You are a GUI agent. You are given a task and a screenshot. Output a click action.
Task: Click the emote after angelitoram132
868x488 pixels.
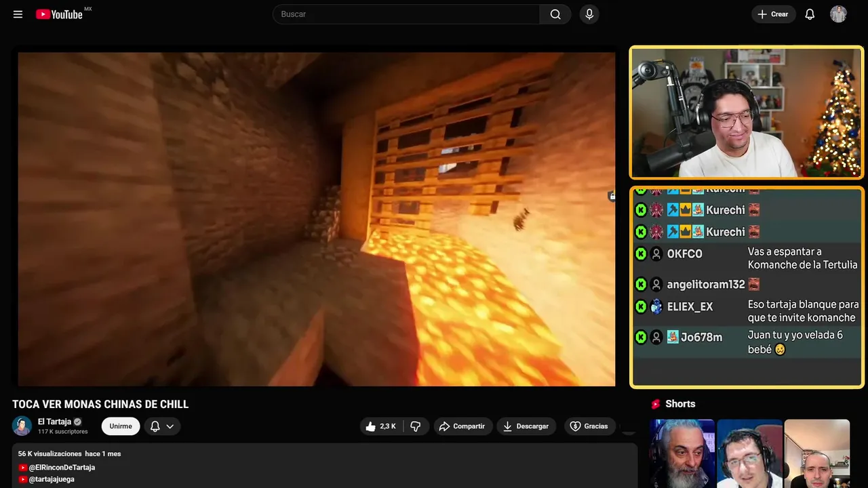[x=753, y=285]
